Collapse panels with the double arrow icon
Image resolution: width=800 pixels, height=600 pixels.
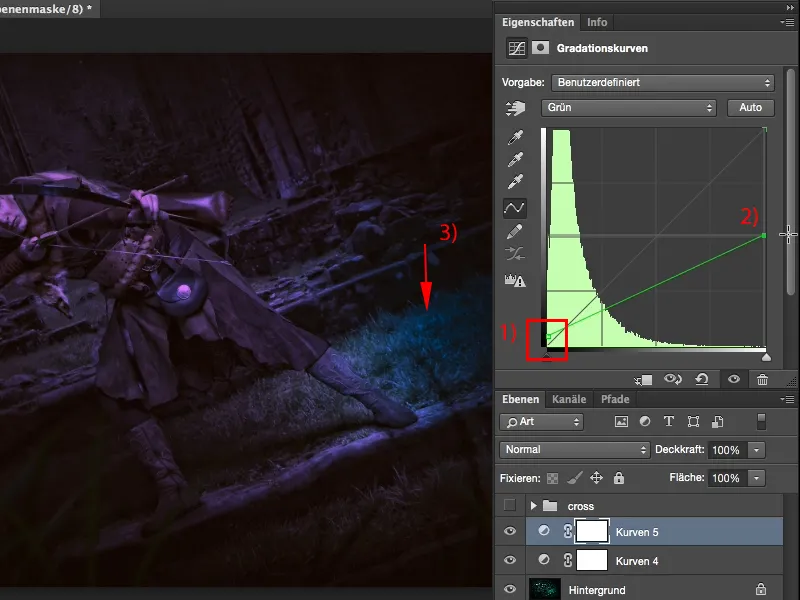790,8
